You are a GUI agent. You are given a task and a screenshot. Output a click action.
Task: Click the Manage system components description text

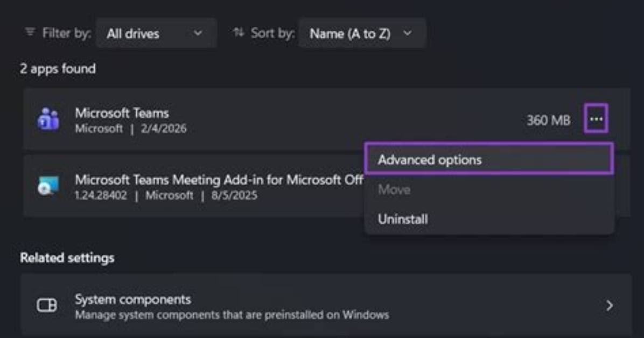click(x=232, y=315)
